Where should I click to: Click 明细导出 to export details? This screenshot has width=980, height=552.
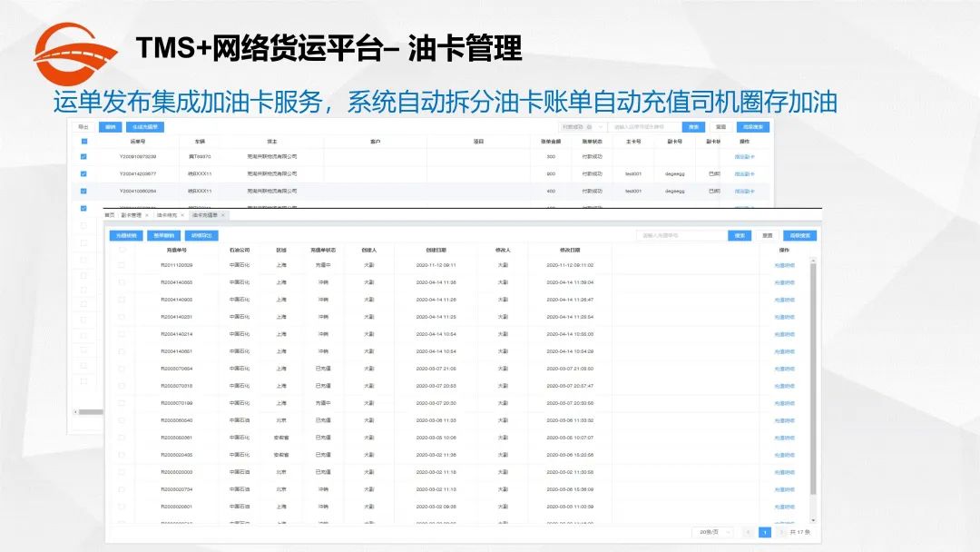click(x=202, y=234)
